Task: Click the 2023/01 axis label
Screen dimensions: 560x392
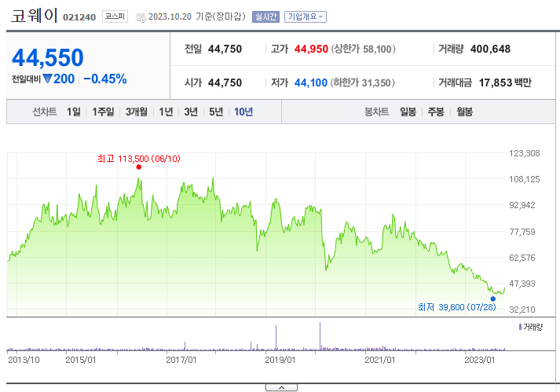Action: 480,360
